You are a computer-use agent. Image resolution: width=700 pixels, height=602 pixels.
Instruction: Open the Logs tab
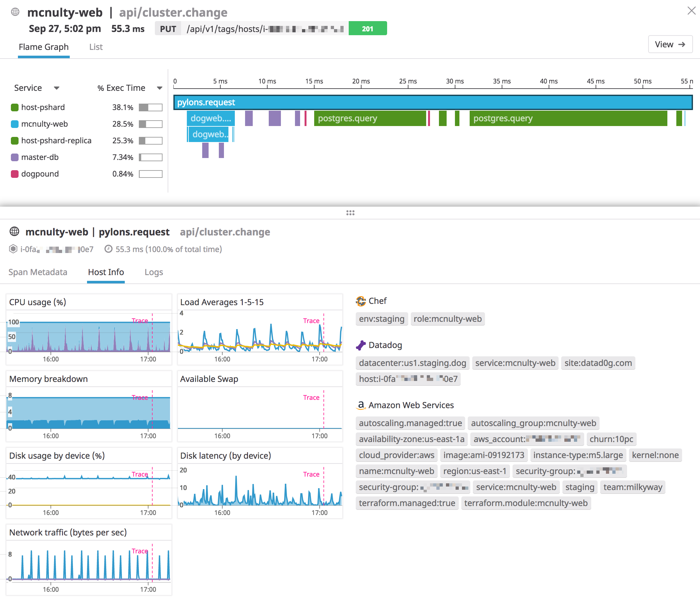(153, 272)
